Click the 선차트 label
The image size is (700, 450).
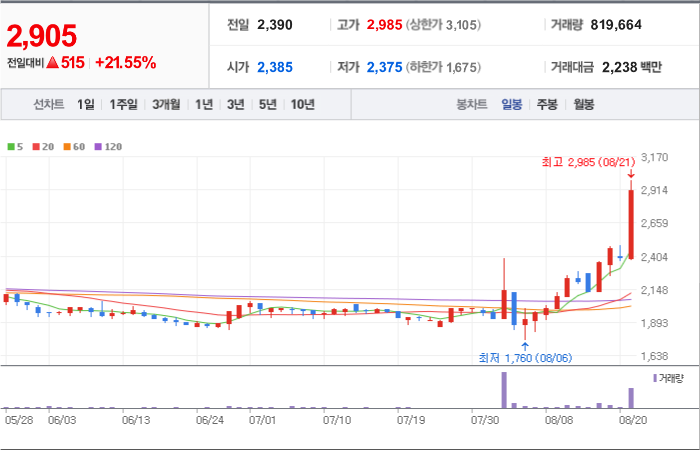[49, 104]
